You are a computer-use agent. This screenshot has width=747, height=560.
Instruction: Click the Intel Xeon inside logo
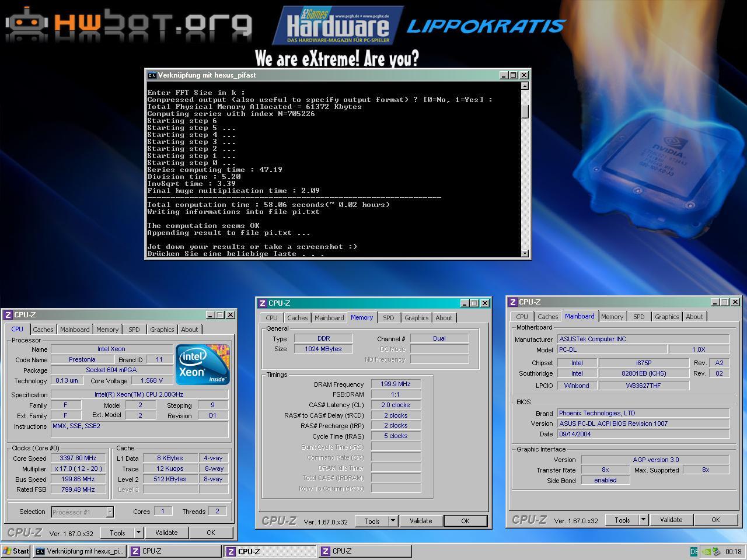[203, 365]
